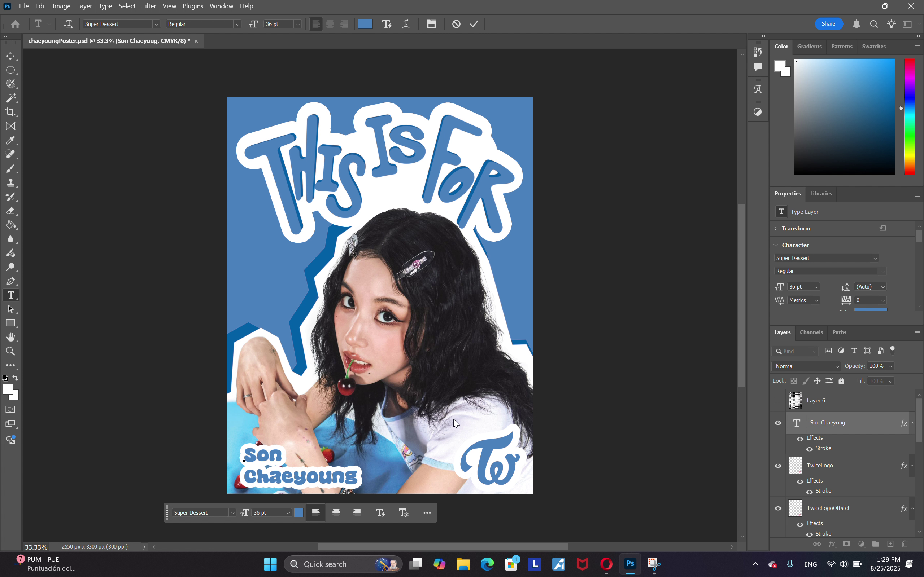The height and width of the screenshot is (577, 924).
Task: Select the Type tool
Action: pyautogui.click(x=10, y=295)
